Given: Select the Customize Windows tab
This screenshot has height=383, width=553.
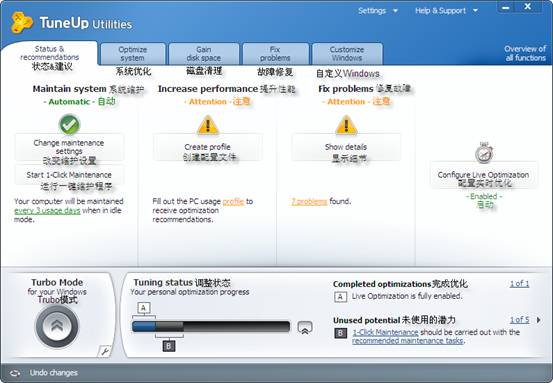Looking at the screenshot, I should click(347, 54).
